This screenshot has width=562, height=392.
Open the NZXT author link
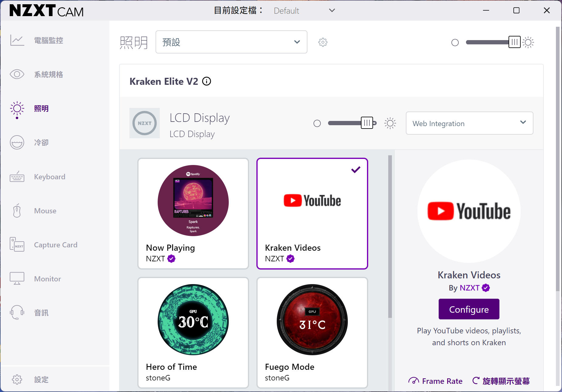pos(469,288)
